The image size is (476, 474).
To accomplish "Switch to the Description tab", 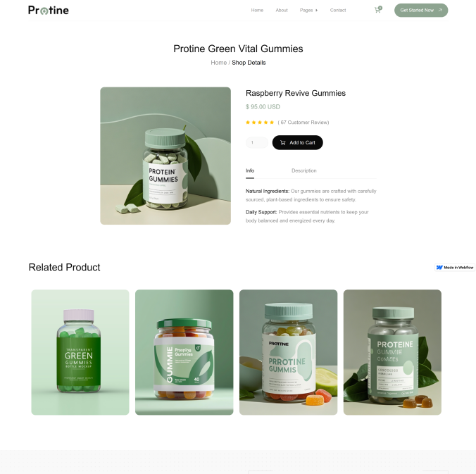I will [304, 170].
